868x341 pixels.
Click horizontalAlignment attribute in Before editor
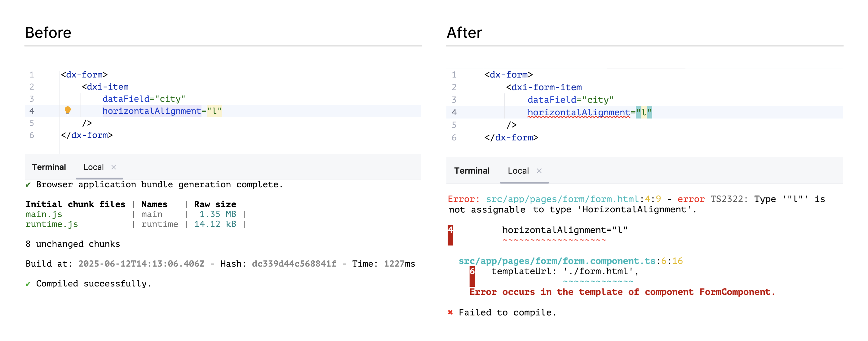[x=152, y=111]
